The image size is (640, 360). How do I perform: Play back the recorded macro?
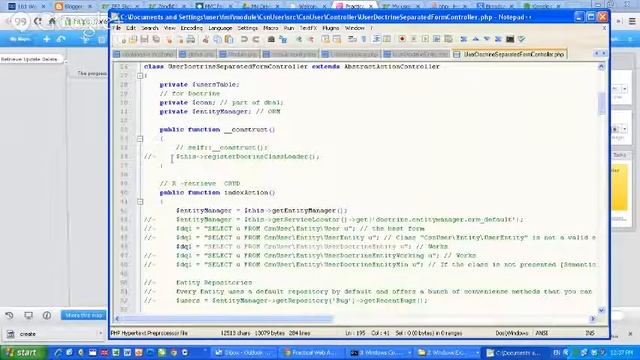click(425, 39)
